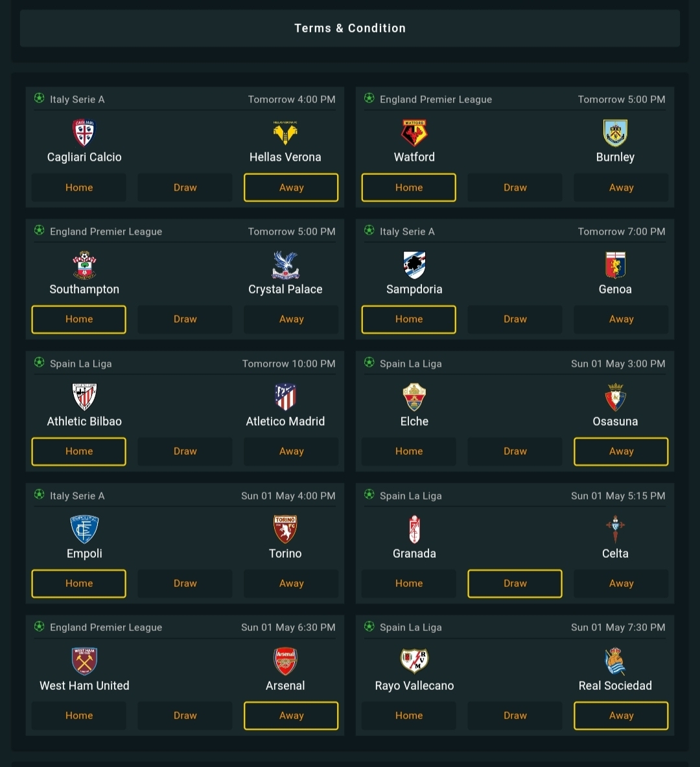Click the Watford club badge
Image resolution: width=700 pixels, height=767 pixels.
click(x=414, y=133)
